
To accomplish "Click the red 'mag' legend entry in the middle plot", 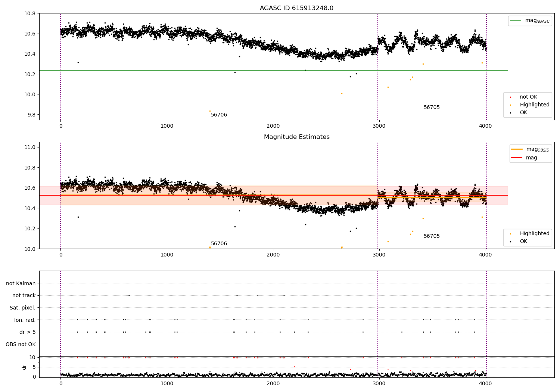I will click(525, 158).
